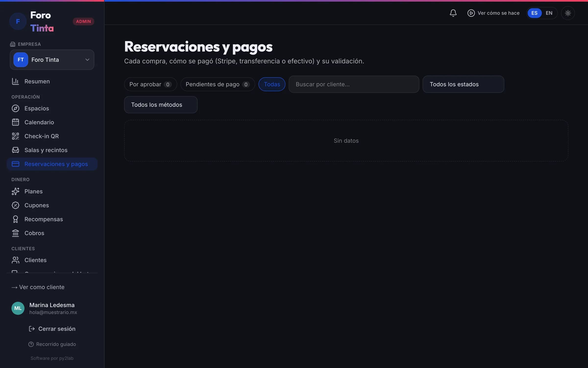Viewport: 588px width, 368px height.
Task: Open the Planes sidebar item
Action: click(x=52, y=191)
